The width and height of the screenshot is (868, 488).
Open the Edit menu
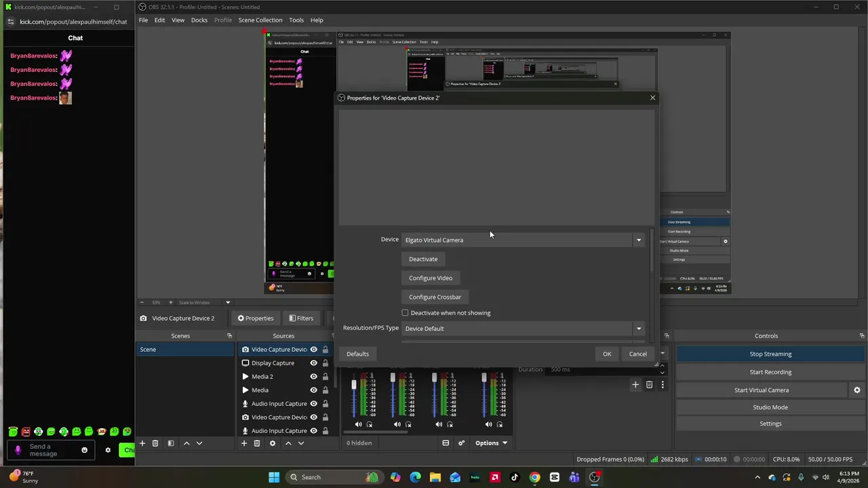(159, 20)
